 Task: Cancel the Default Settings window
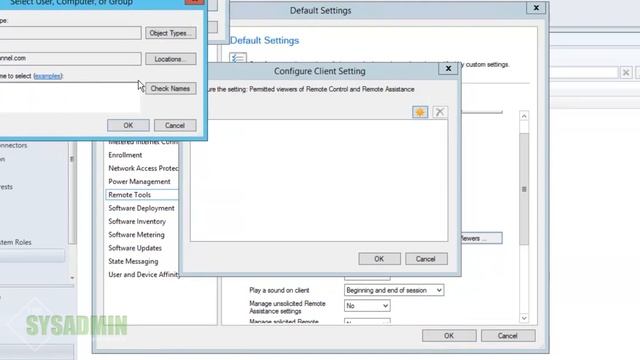tap(508, 336)
